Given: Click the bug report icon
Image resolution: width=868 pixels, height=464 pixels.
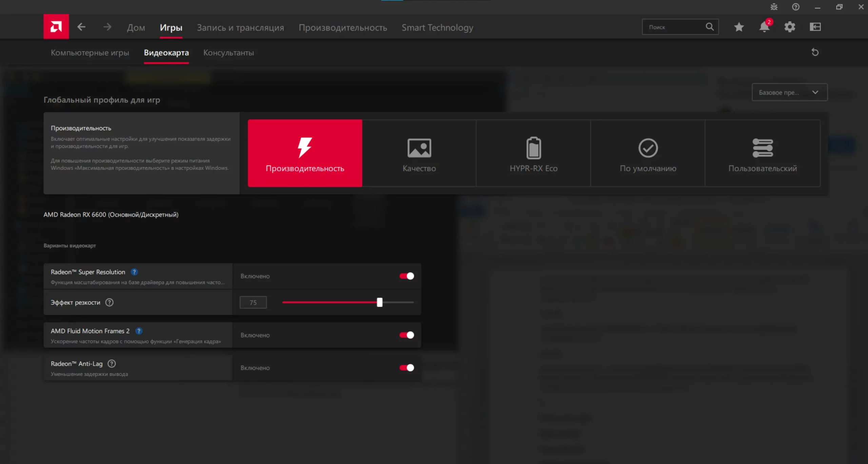Looking at the screenshot, I should coord(774,7).
